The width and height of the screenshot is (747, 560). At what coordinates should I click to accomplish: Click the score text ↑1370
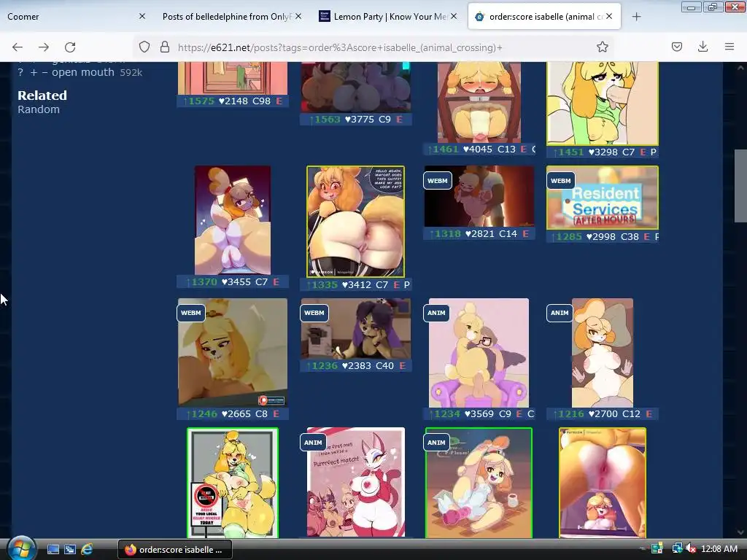pos(201,282)
